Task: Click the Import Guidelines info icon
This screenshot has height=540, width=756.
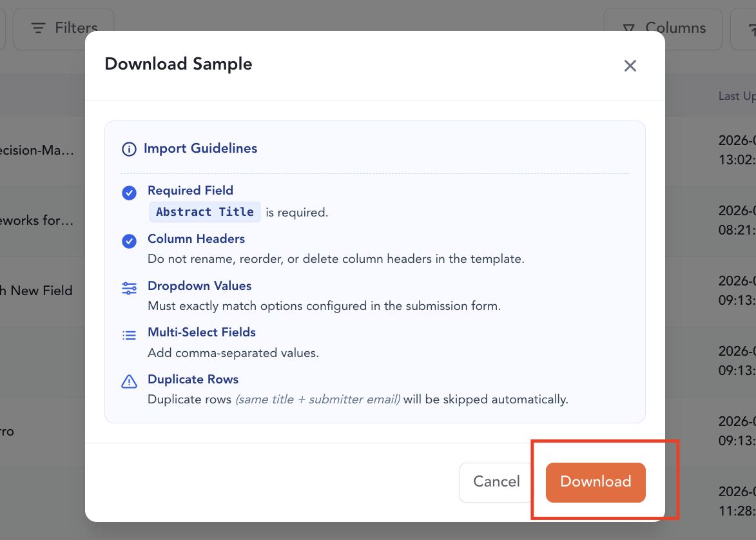Action: coord(129,149)
